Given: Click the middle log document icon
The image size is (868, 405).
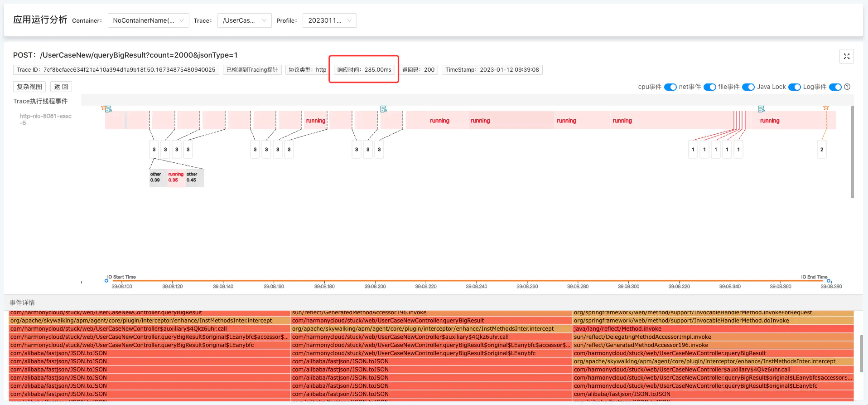Looking at the screenshot, I should tap(383, 109).
